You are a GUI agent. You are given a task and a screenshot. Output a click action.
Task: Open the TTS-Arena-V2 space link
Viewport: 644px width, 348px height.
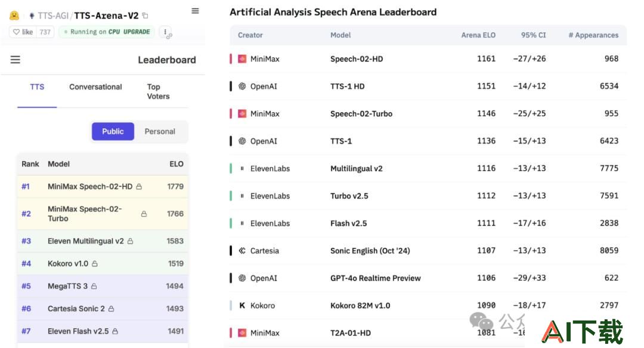(106, 16)
